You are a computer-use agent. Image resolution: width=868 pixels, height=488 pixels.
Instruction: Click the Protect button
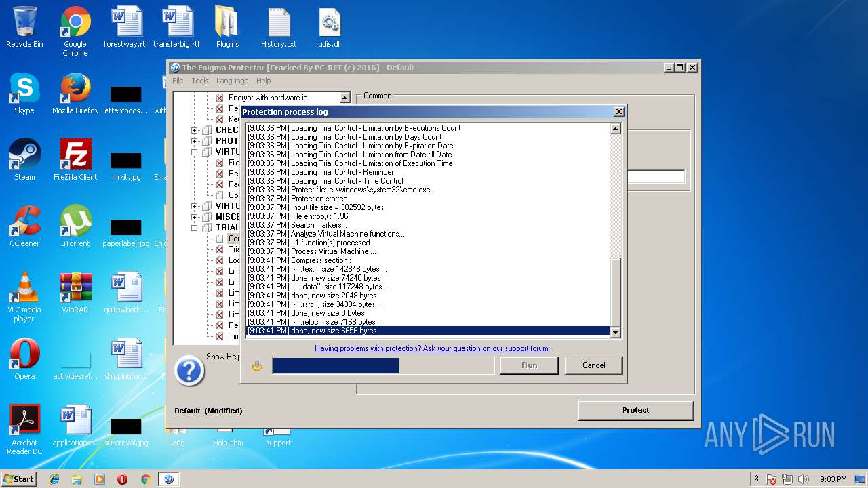[635, 410]
